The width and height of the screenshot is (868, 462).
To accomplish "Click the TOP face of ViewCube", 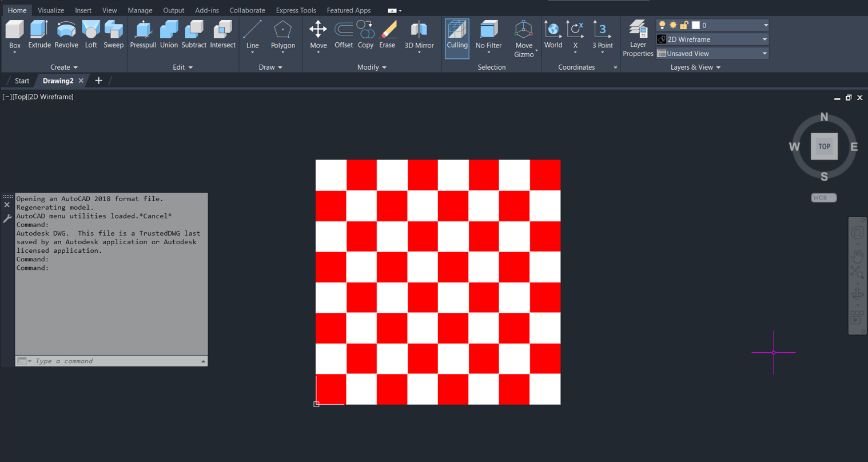I will tap(824, 146).
